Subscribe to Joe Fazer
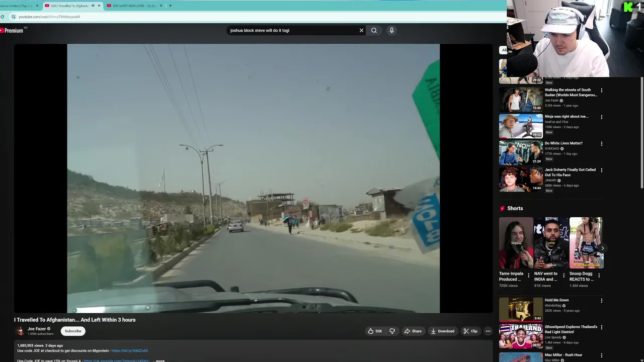644x362 pixels. click(x=73, y=331)
